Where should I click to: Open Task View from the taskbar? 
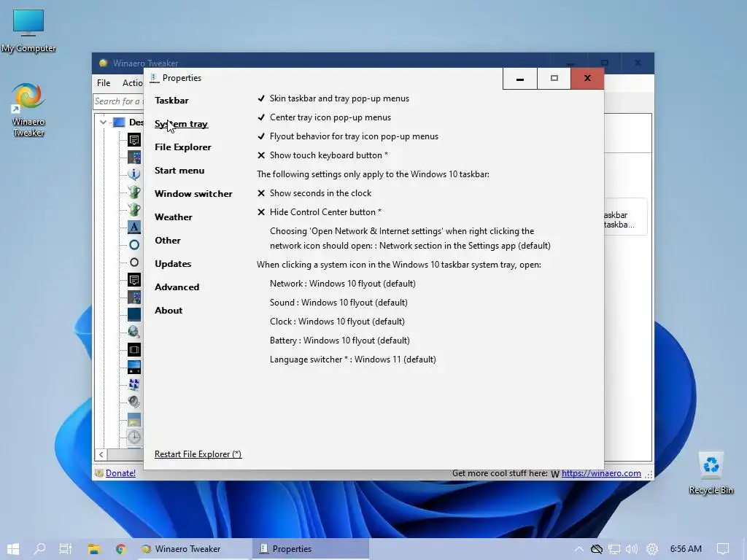tap(66, 549)
